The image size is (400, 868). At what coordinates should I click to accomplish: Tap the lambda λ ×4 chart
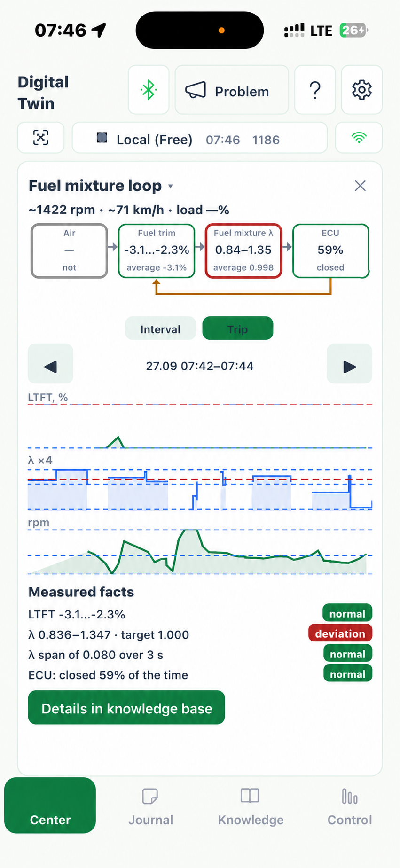[x=200, y=489]
